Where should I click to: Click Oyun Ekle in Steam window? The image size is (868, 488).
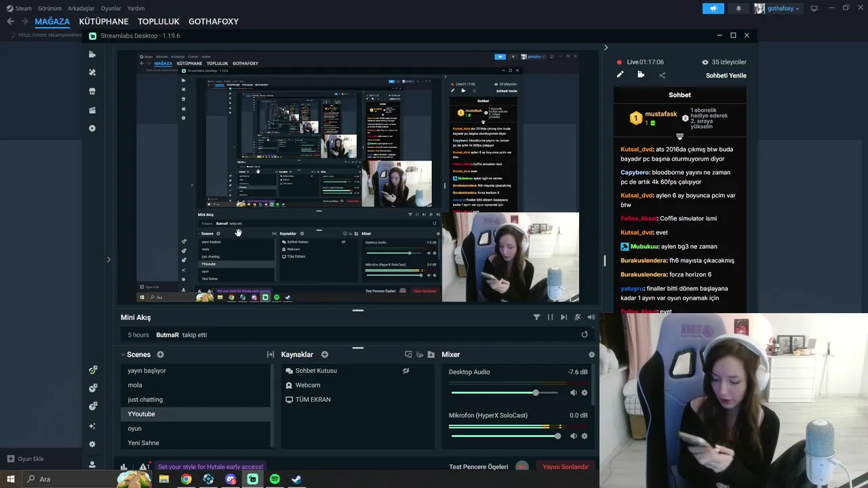point(25,459)
